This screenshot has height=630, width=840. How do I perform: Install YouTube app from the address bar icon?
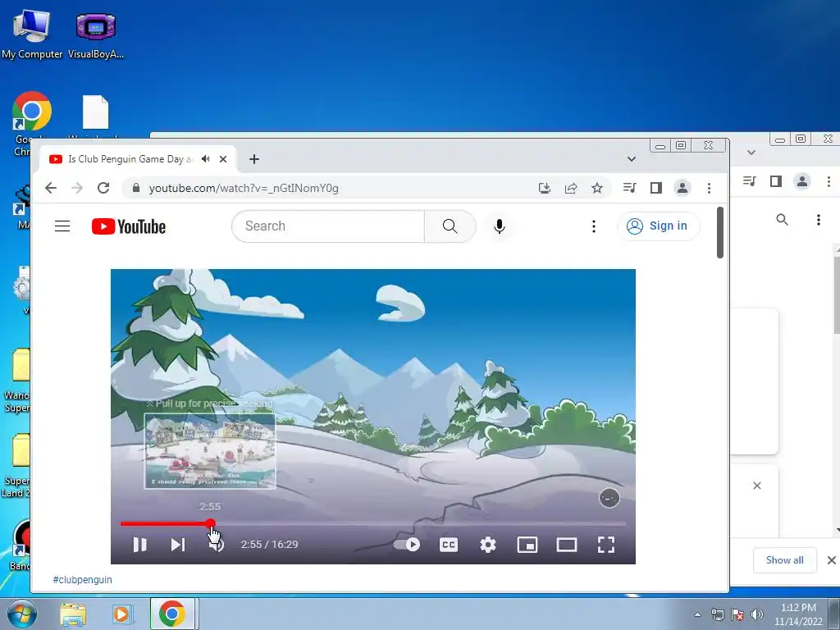[x=545, y=188]
